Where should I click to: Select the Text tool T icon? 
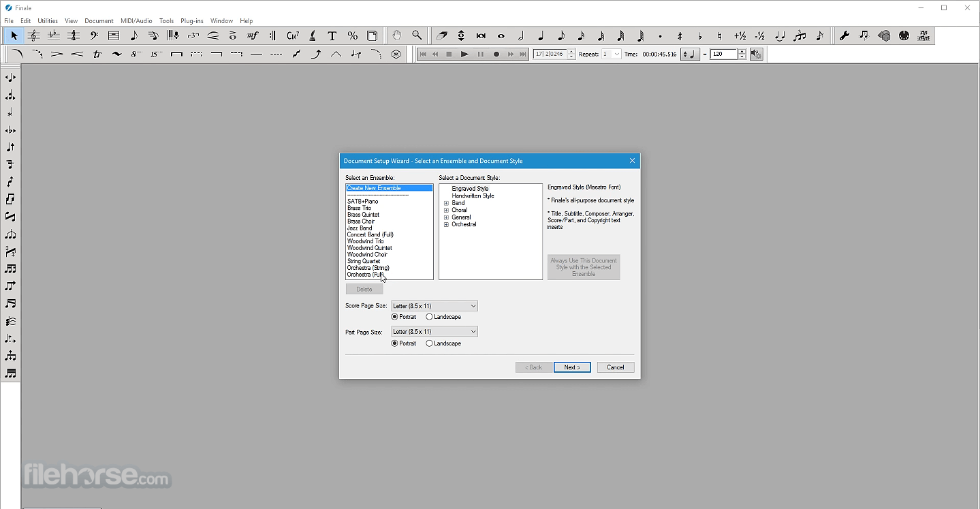[332, 35]
